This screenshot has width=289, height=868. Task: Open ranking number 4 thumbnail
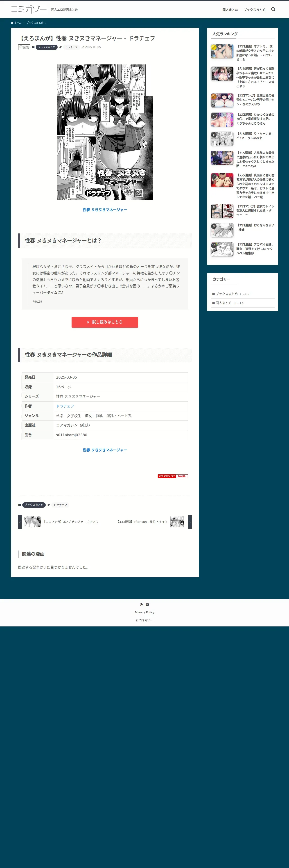pyautogui.click(x=222, y=120)
